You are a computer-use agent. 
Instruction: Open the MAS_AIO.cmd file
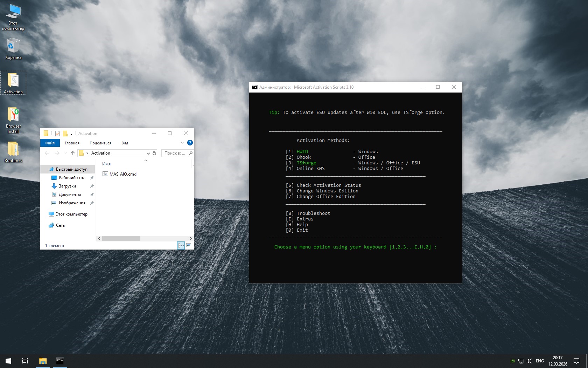click(122, 174)
